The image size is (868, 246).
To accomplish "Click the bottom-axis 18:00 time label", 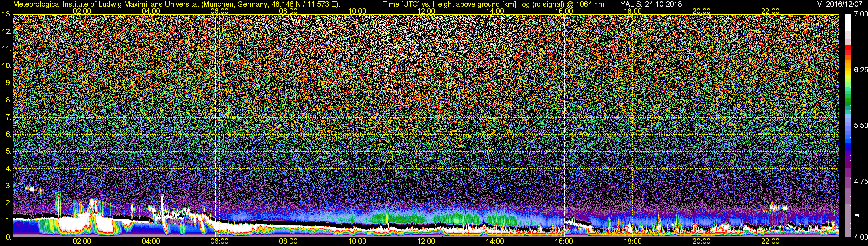I will (633, 242).
